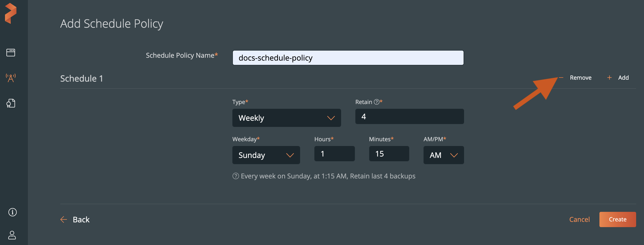Open the info circle icon in sidebar
Screen dimensions: 644x245
(12, 212)
